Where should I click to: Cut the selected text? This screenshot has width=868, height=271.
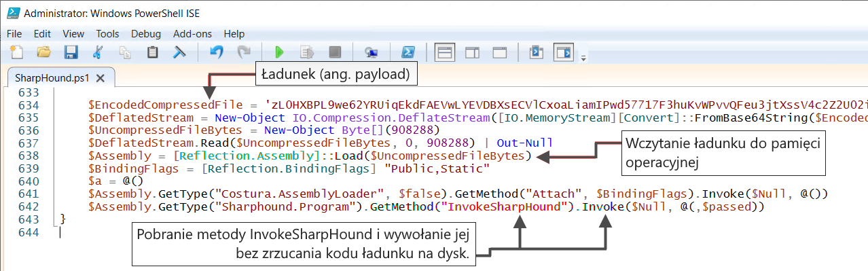click(98, 52)
